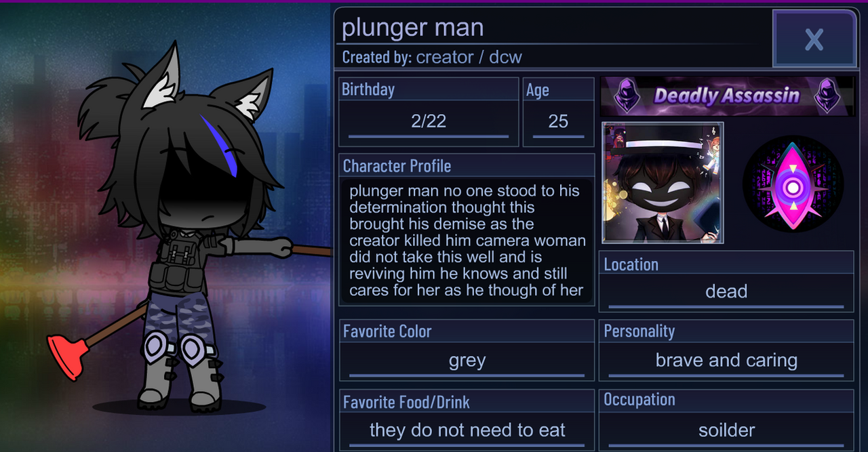The width and height of the screenshot is (868, 452).
Task: Select the pink eye club emblem icon
Action: [x=792, y=184]
